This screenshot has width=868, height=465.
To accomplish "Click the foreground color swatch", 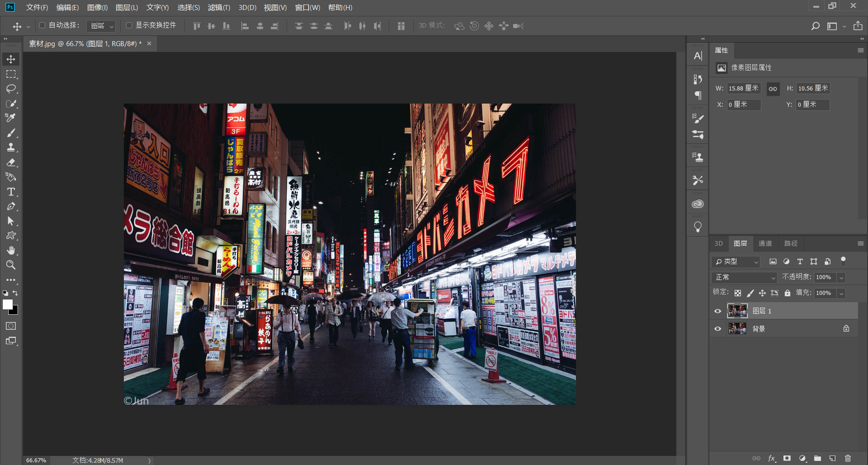I will click(x=8, y=305).
